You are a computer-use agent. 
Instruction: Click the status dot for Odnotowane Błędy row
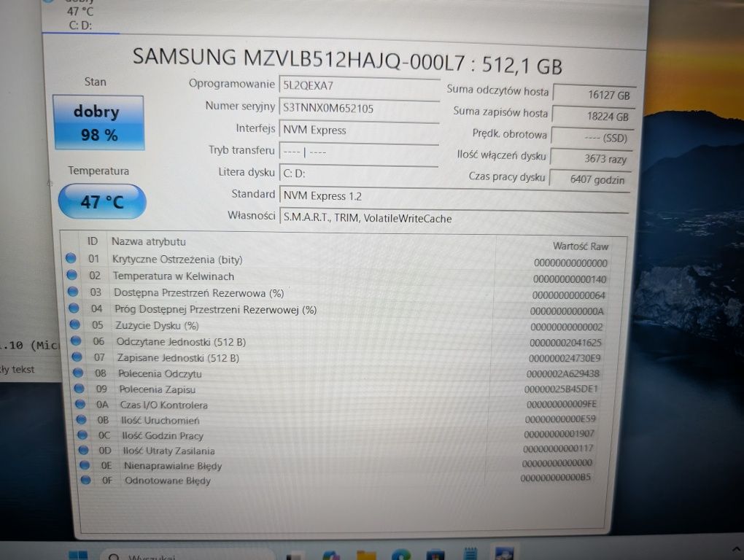pyautogui.click(x=85, y=480)
